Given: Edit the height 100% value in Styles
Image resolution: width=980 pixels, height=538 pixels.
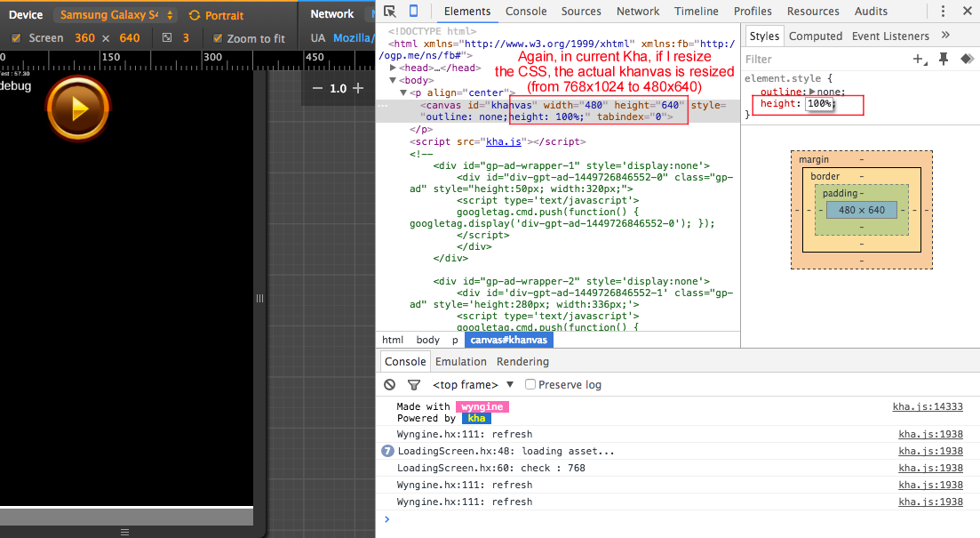Looking at the screenshot, I should (819, 103).
